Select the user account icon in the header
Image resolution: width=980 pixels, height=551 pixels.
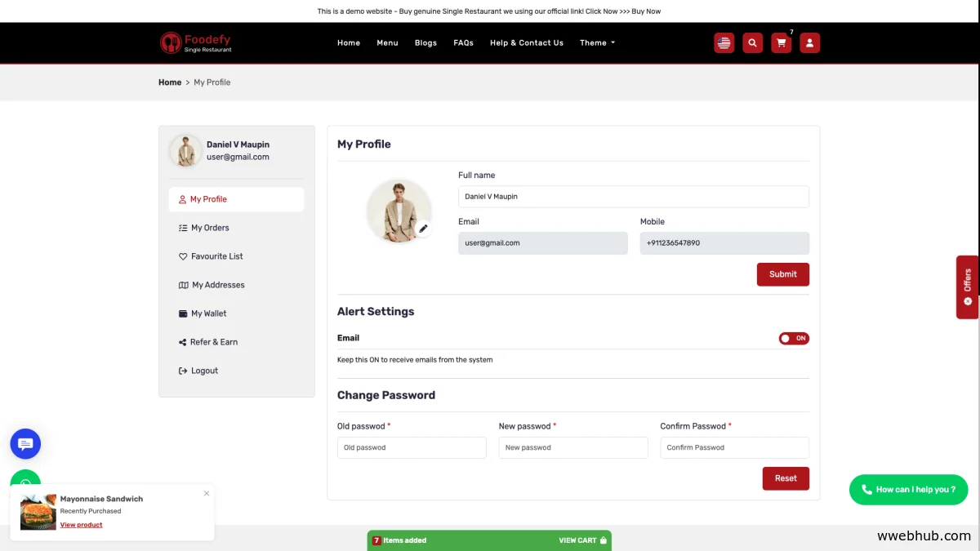click(809, 42)
